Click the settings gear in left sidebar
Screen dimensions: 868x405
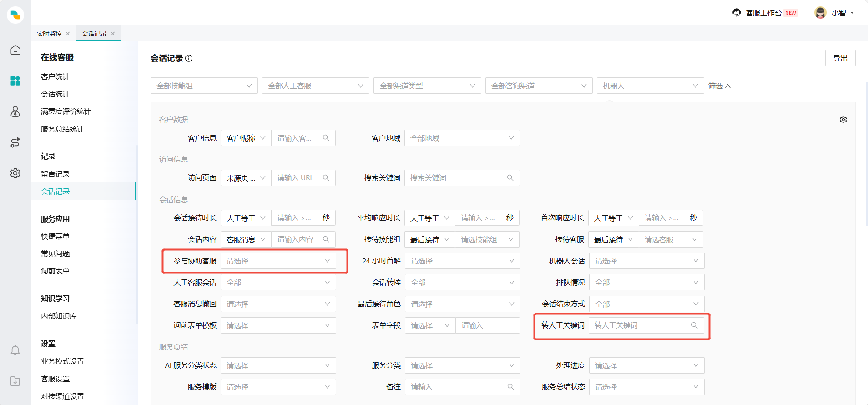tap(15, 173)
